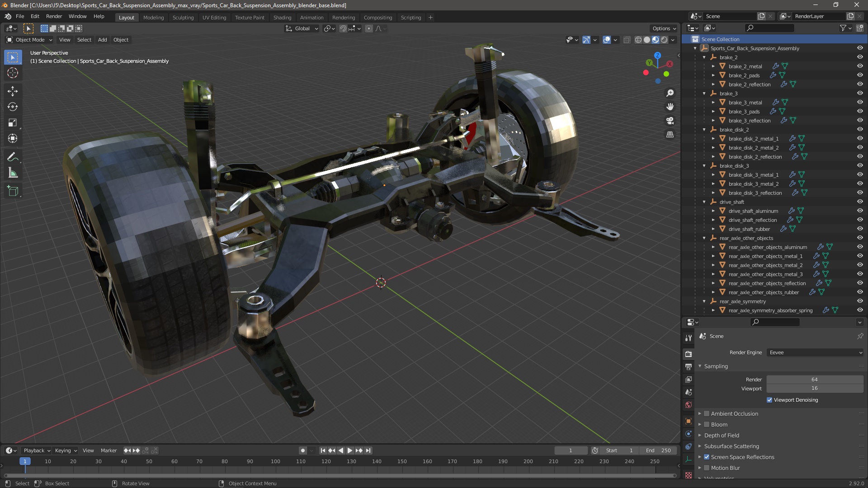Image resolution: width=868 pixels, height=488 pixels.
Task: Uncheck Viewport Denoising
Action: [x=769, y=400]
